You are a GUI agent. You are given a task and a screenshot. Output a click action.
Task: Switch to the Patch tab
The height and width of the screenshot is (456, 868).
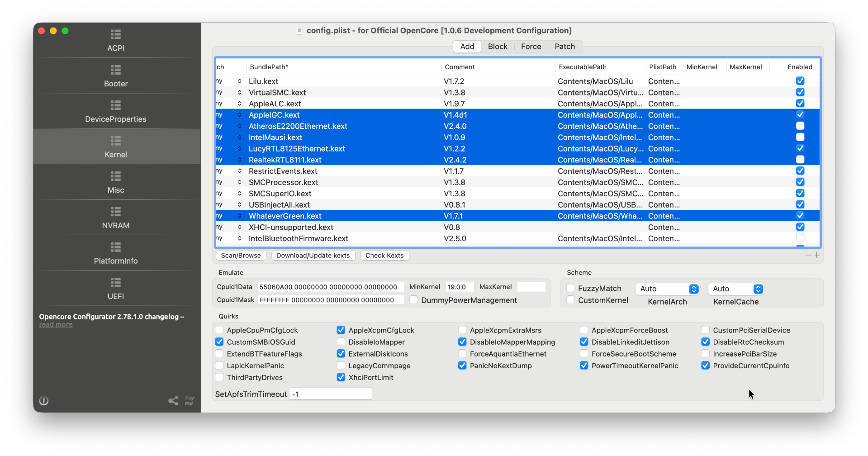point(565,47)
